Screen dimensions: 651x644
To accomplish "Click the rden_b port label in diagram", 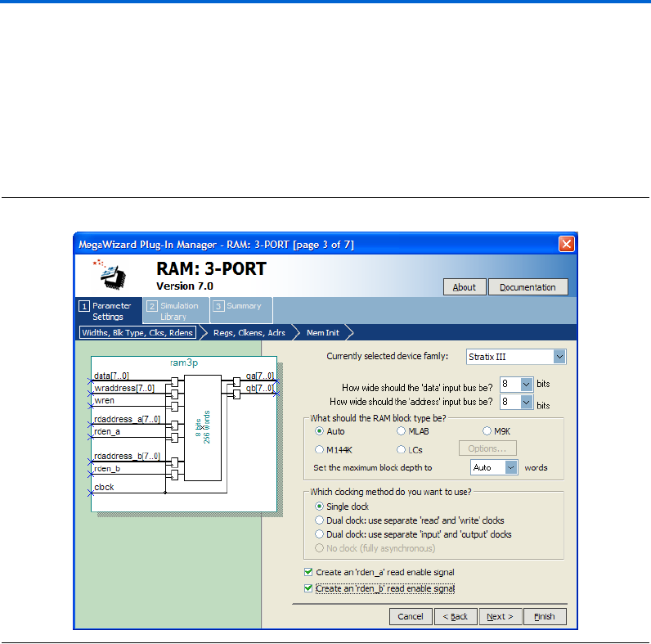I will click(x=107, y=469).
